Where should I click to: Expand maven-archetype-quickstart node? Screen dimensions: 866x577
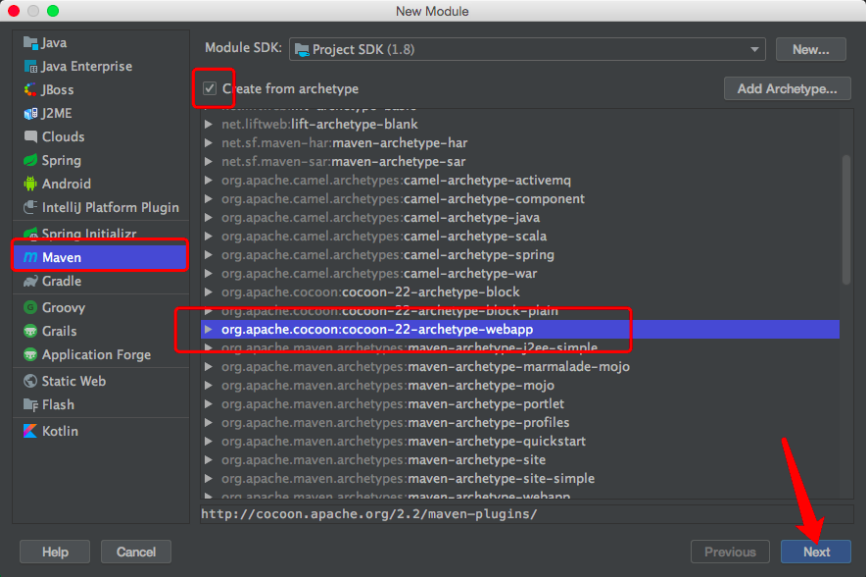coord(208,441)
